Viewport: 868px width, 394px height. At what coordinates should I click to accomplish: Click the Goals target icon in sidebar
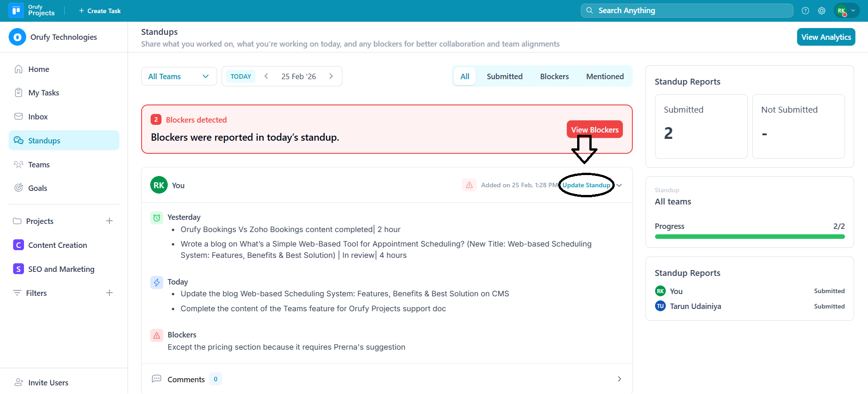(19, 188)
